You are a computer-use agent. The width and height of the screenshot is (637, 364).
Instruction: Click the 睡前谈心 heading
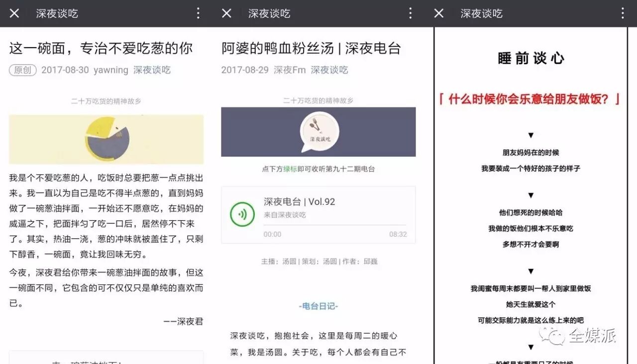click(x=531, y=58)
